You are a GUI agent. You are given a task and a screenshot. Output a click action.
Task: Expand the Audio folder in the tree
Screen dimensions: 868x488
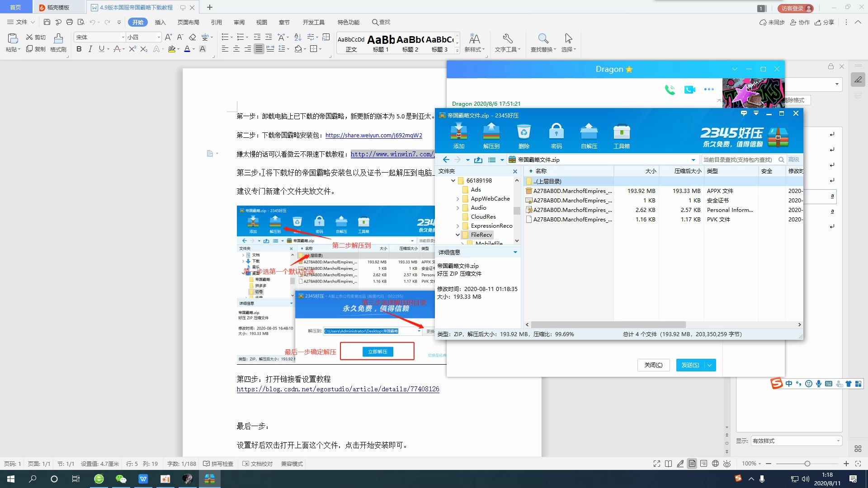[458, 208]
